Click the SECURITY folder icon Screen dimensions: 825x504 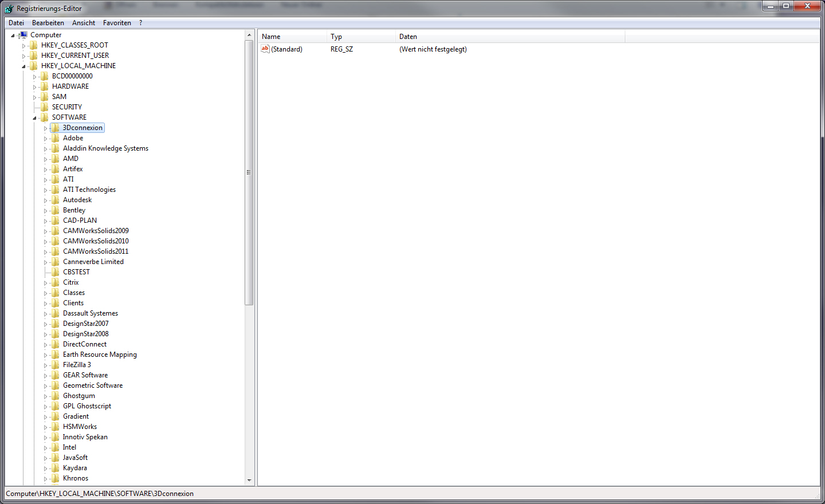point(45,107)
